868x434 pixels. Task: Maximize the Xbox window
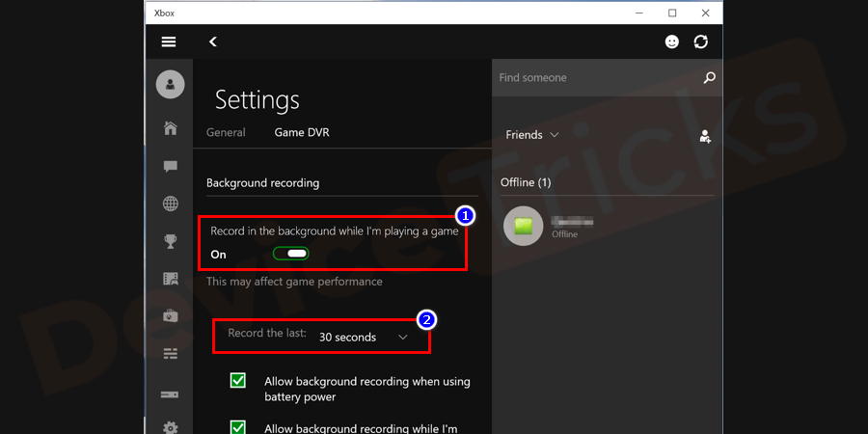point(672,13)
